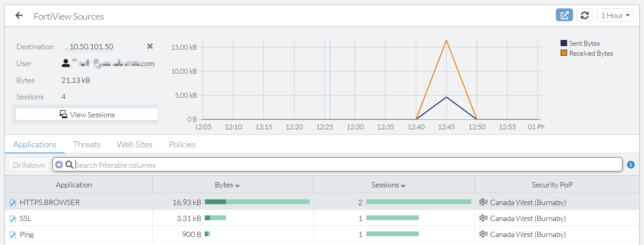The height and width of the screenshot is (245, 644).
Task: Click the HTTPS.BROWSER bytes bar
Action: coord(257,202)
